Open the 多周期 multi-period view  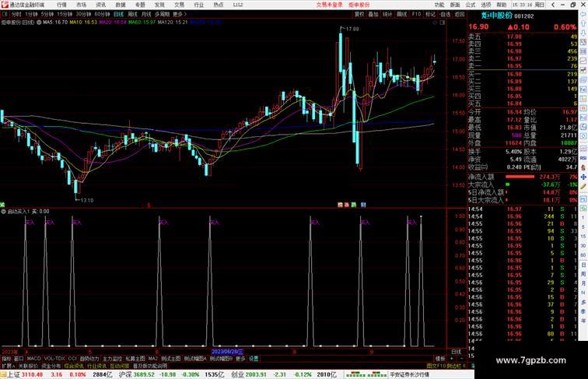point(162,14)
